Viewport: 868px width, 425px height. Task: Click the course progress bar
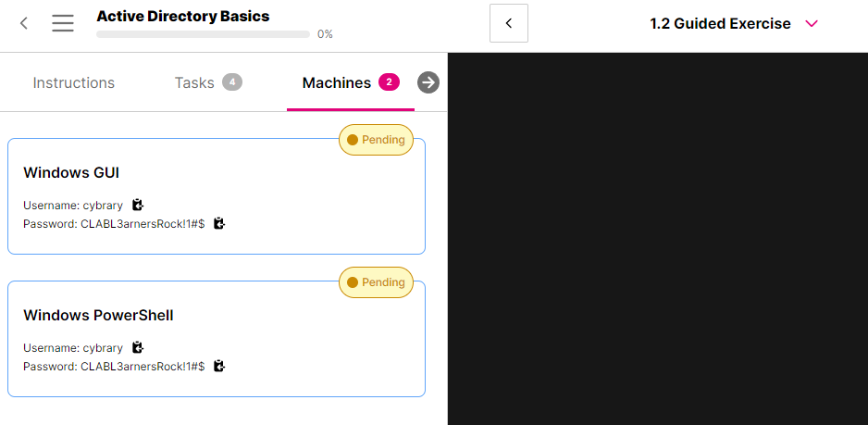203,34
